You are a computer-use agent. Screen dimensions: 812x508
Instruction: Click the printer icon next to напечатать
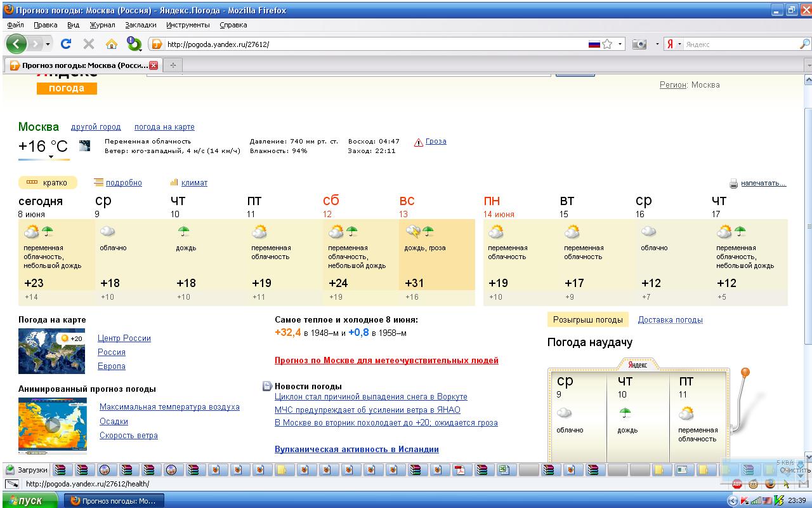[x=734, y=184]
